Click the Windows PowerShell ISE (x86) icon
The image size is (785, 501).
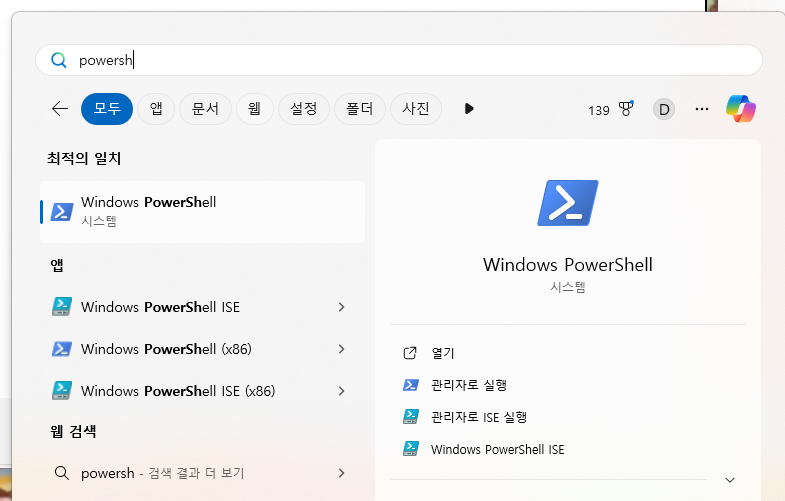click(x=62, y=390)
